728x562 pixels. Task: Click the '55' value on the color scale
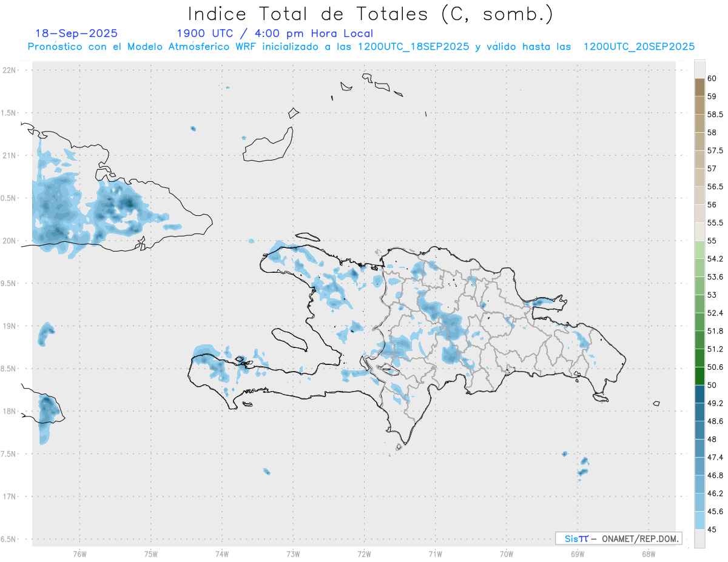pyautogui.click(x=712, y=241)
